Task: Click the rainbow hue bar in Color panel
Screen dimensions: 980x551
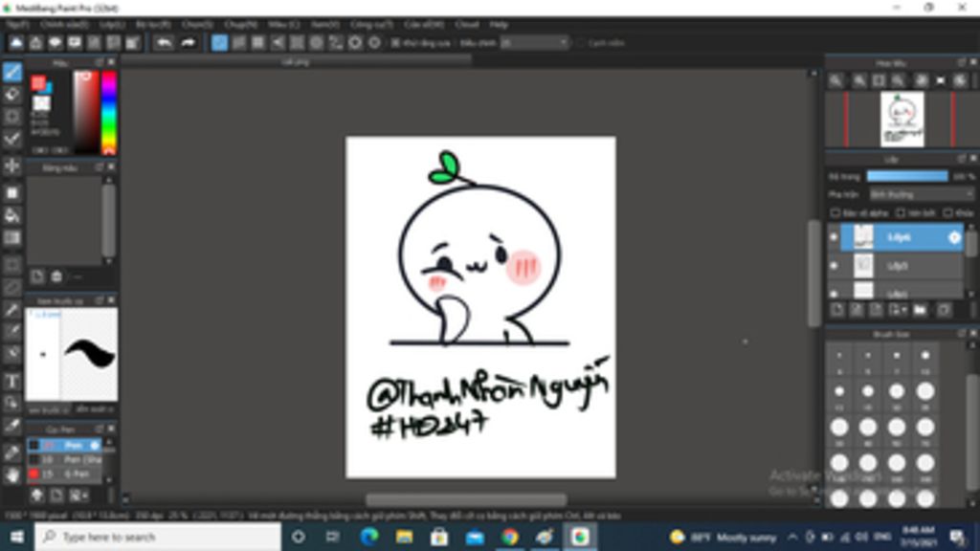Action: tap(109, 113)
